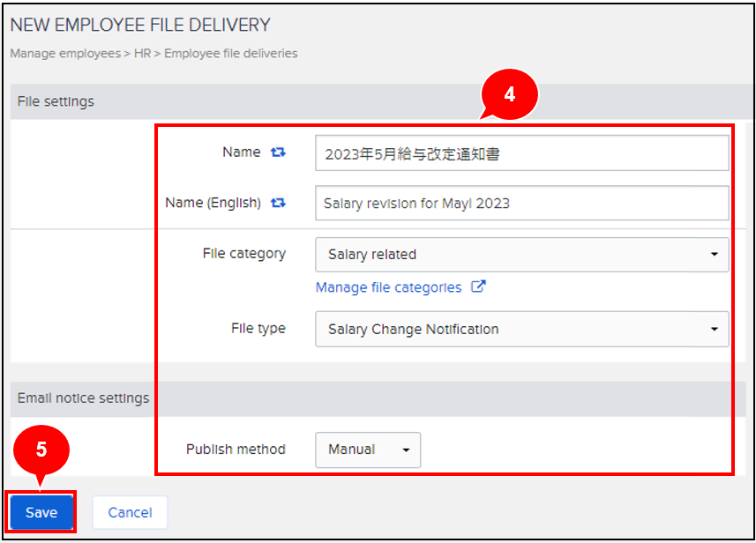
Task: Click the translate icon beside Name label
Action: (x=278, y=152)
